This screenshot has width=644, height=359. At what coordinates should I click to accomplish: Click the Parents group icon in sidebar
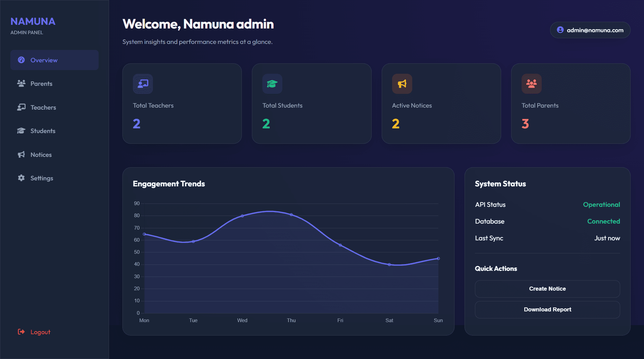click(x=21, y=83)
